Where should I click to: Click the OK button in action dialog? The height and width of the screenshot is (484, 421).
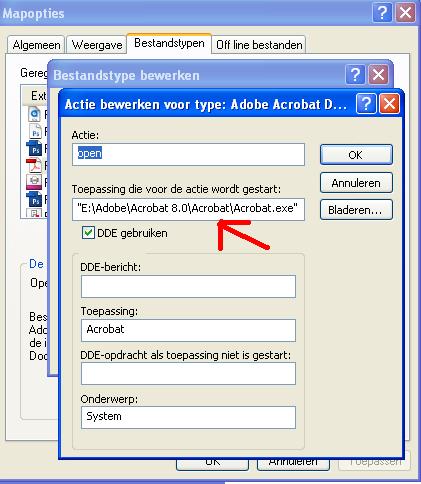pyautogui.click(x=356, y=155)
